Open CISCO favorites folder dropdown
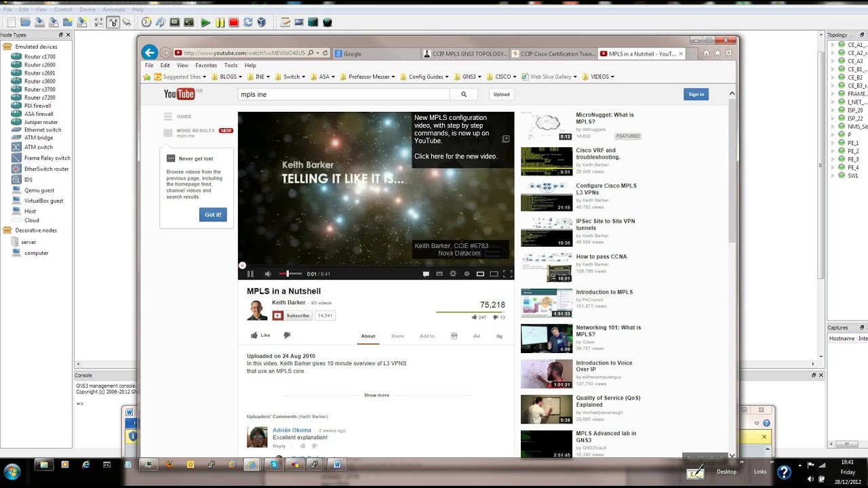Screen dimensions: 868x488 click(500, 77)
